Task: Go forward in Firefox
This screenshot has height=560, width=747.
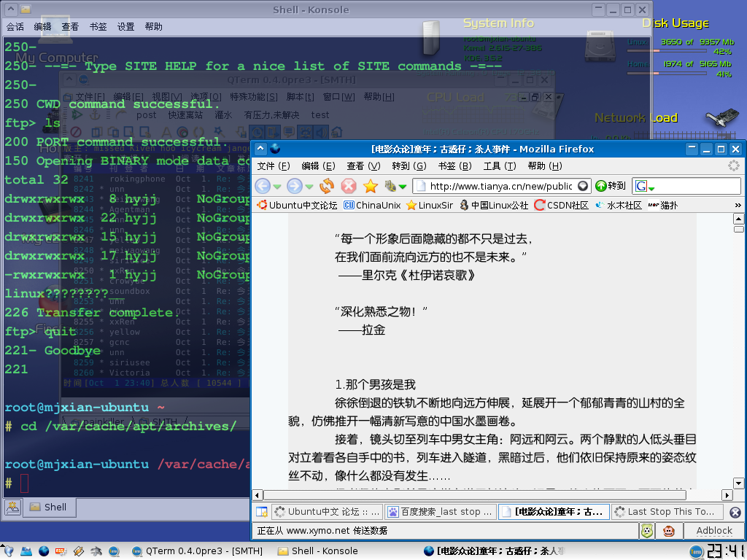Action: 295,186
